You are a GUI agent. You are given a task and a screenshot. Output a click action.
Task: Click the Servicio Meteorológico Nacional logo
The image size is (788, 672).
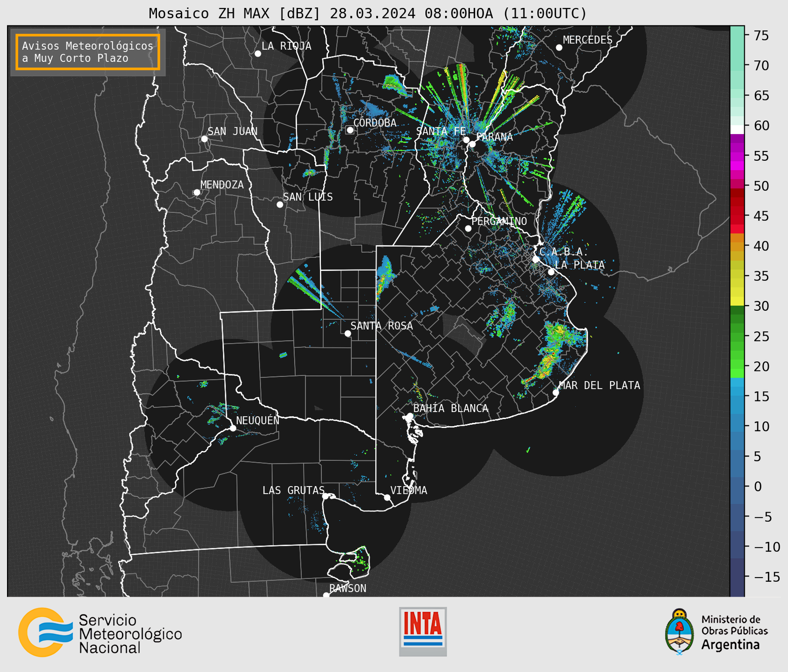pyautogui.click(x=100, y=632)
